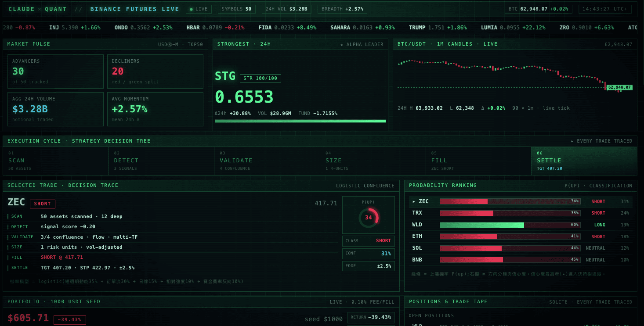Click the SOL 44% probability bar

tap(510, 248)
